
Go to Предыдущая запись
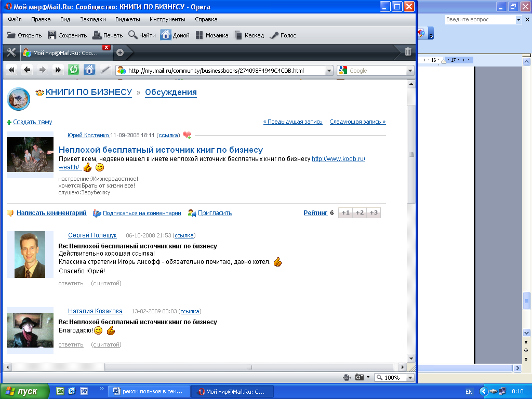tap(293, 122)
